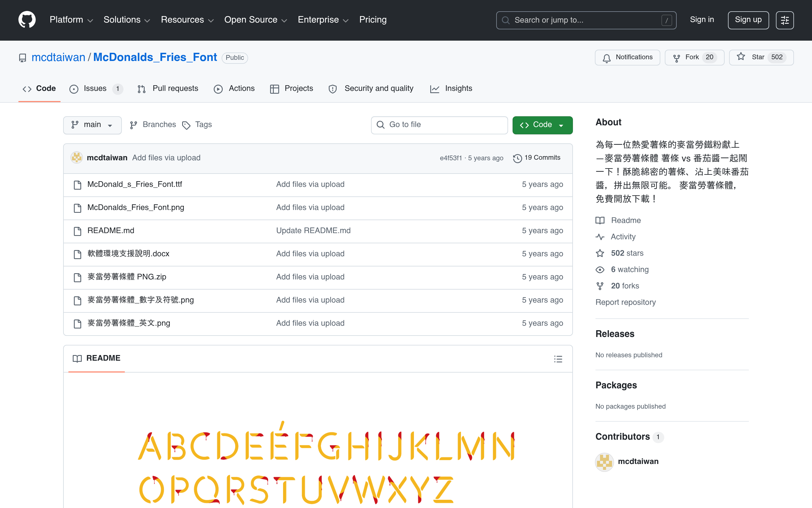Click Sign in
The height and width of the screenshot is (508, 812).
(701, 20)
